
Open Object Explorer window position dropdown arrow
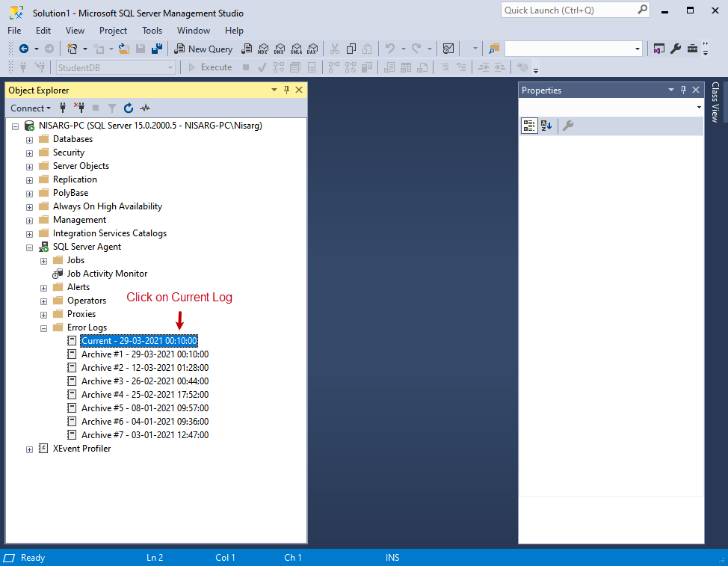point(274,90)
